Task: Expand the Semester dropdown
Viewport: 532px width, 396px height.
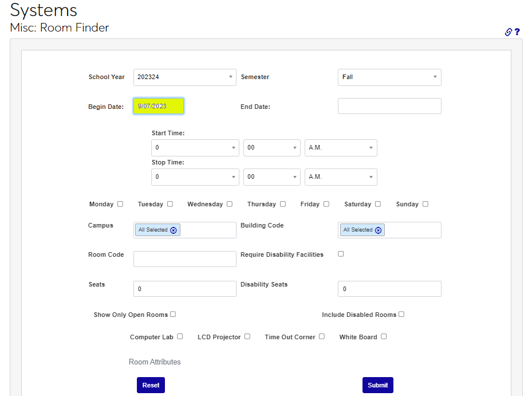Action: (x=389, y=77)
